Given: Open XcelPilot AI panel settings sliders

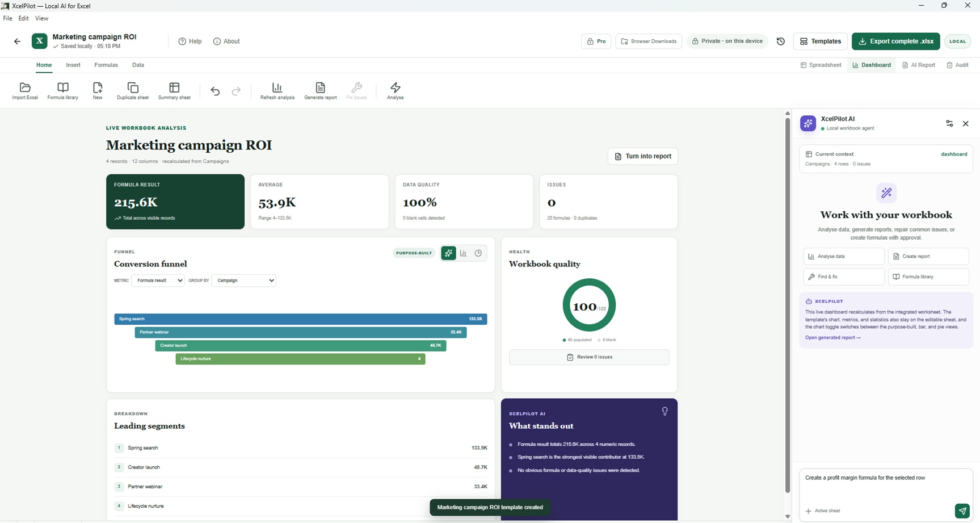Looking at the screenshot, I should point(949,123).
